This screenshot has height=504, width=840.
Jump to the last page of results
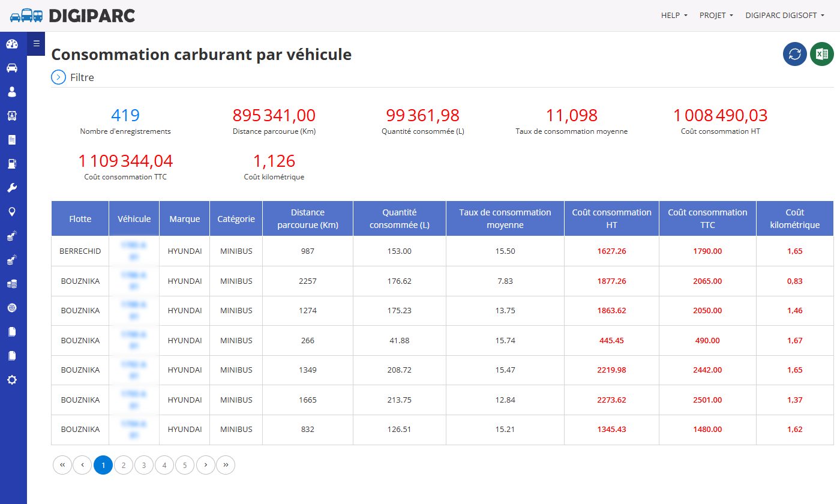coord(226,465)
